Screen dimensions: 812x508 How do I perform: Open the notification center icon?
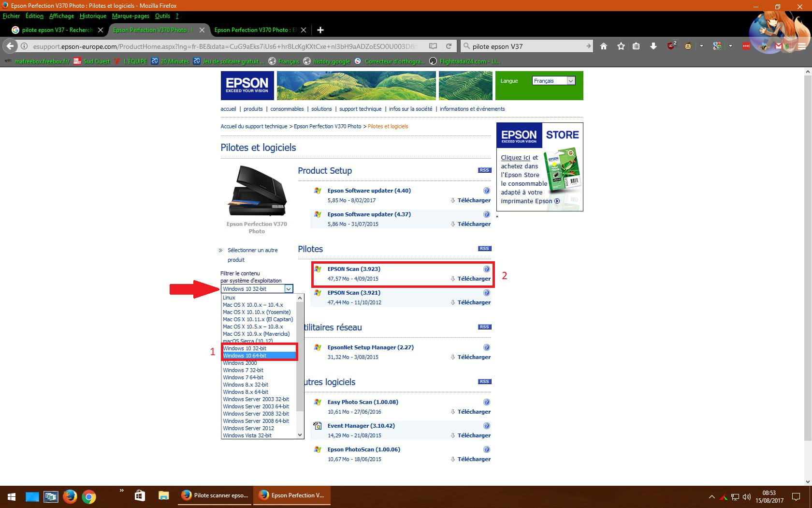coord(796,497)
